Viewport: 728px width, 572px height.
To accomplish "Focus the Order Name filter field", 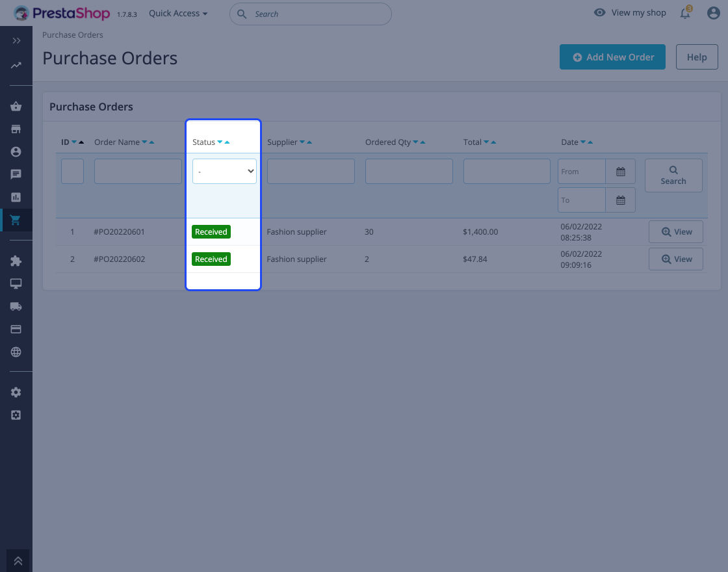I will tap(138, 172).
